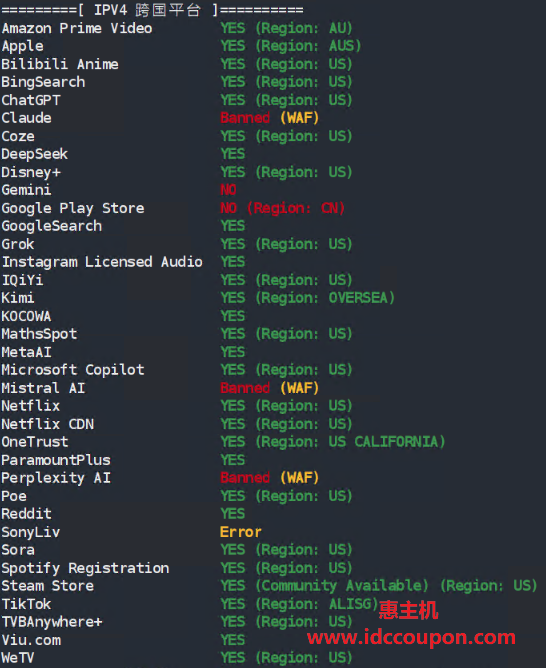The height and width of the screenshot is (668, 546).
Task: Click the Google Play Store entry
Action: pyautogui.click(x=73, y=208)
